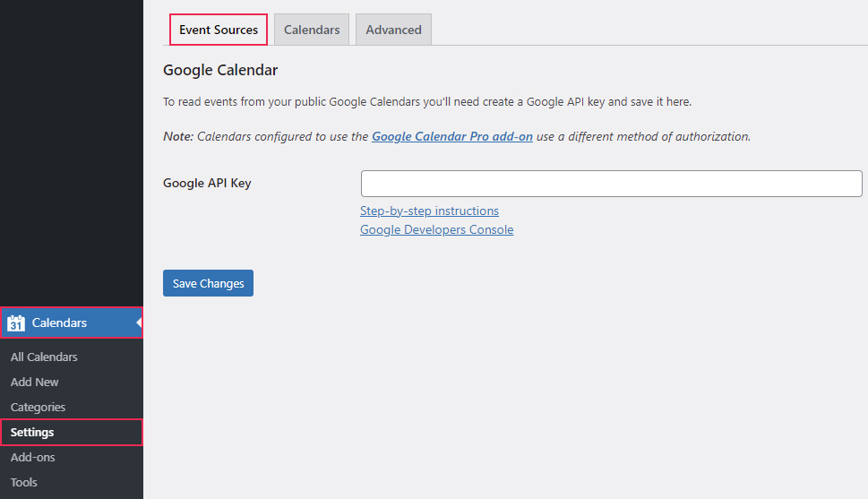Click the white arrow pointer beside Calendars
868x499 pixels.
pyautogui.click(x=139, y=323)
